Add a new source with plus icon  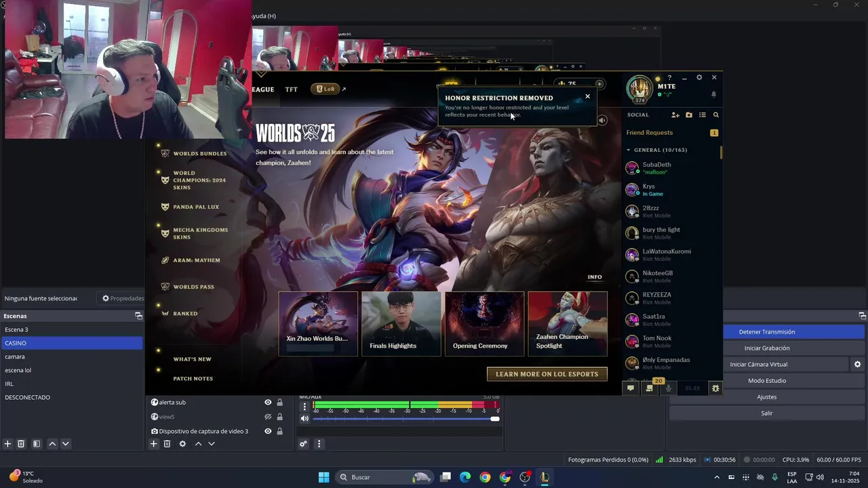tap(154, 444)
